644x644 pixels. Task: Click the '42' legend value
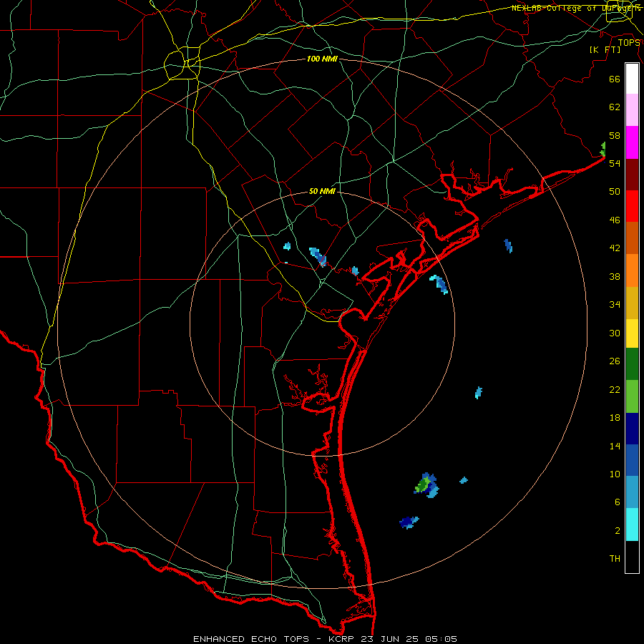click(615, 248)
